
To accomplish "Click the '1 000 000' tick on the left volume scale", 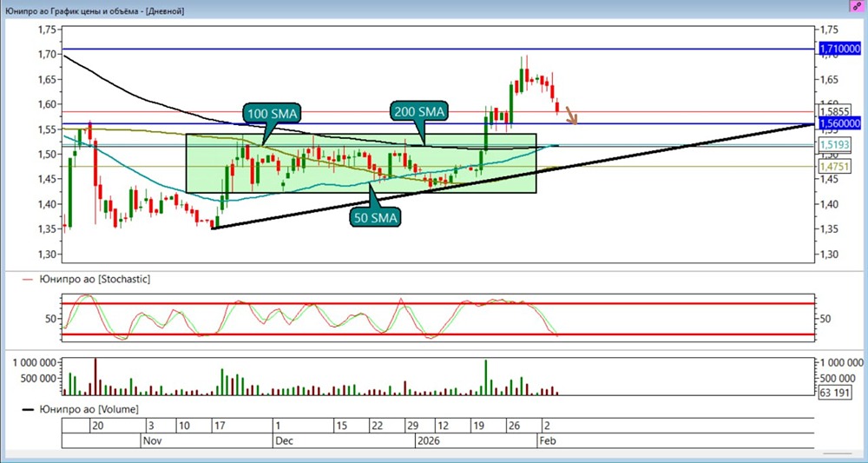I will tap(35, 363).
